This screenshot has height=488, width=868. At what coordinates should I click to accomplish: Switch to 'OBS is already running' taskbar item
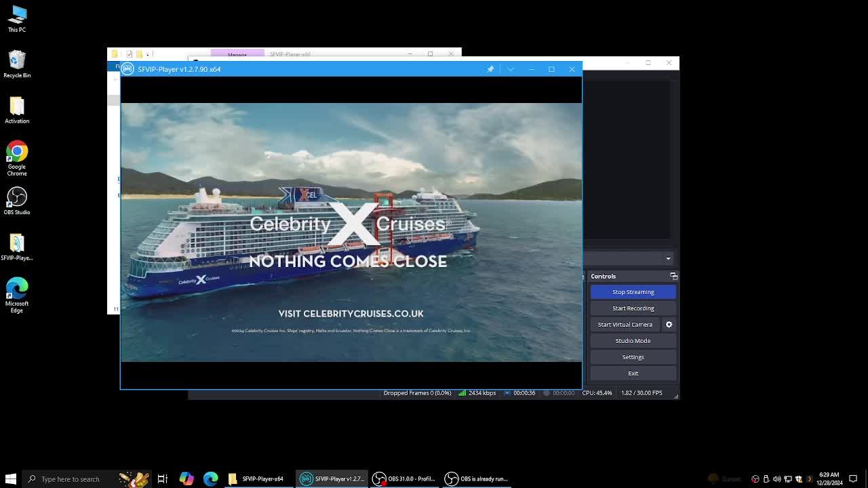pyautogui.click(x=477, y=479)
